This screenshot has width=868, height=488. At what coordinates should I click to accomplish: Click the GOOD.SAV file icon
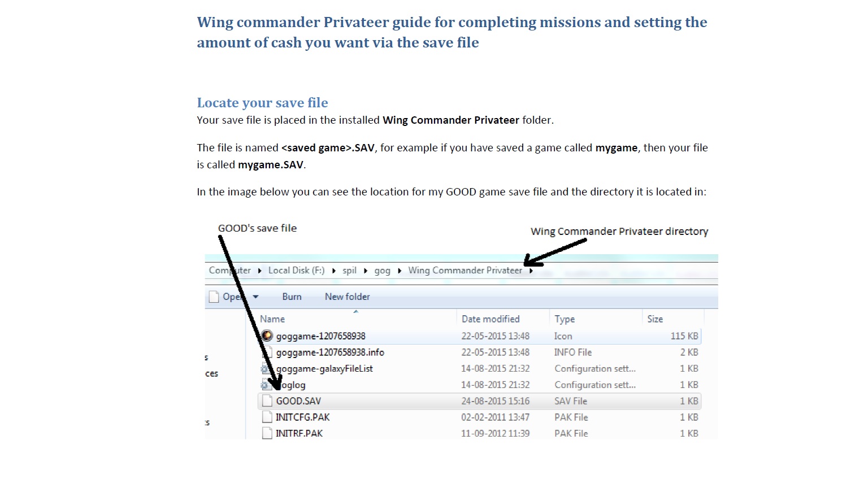click(x=267, y=401)
